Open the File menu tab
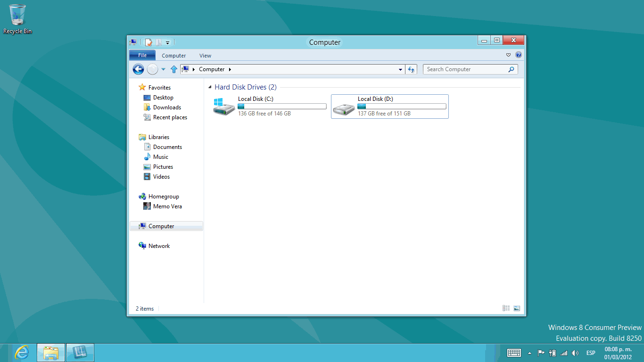 142,55
